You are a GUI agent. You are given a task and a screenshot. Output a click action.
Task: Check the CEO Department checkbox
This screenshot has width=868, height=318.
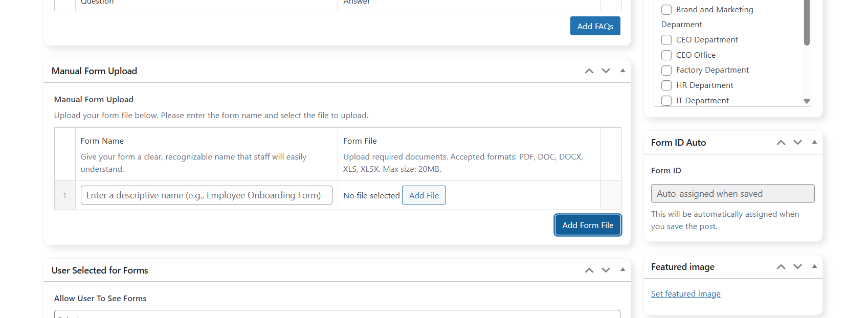click(666, 40)
